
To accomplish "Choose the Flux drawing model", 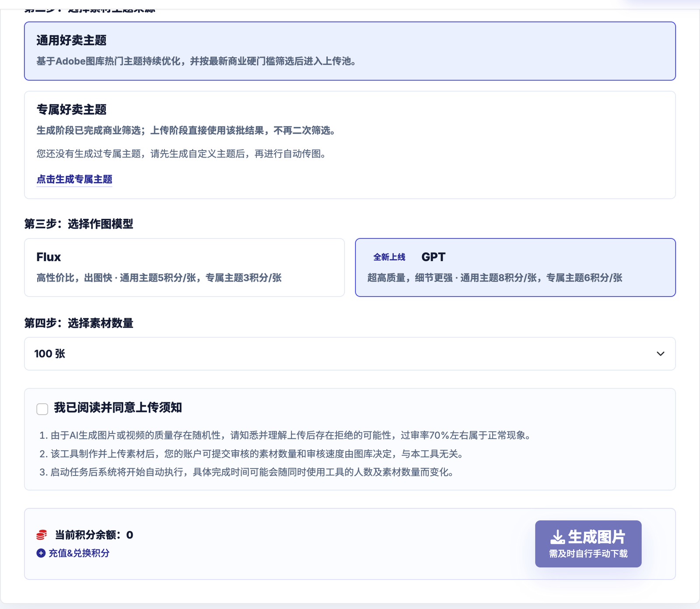I will [x=184, y=267].
